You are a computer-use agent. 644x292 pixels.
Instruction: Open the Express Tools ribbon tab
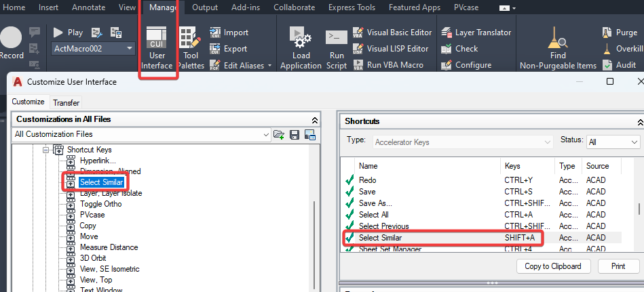[x=352, y=7]
